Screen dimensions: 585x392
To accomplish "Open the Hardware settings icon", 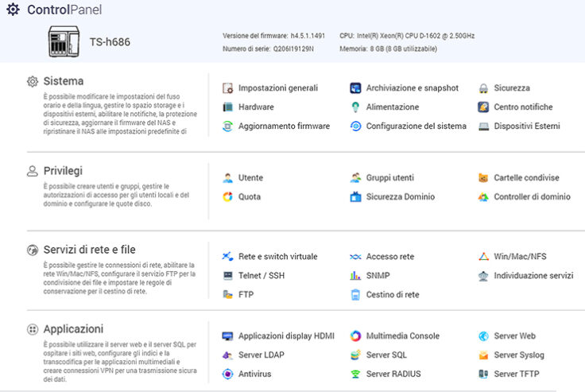I will 228,107.
